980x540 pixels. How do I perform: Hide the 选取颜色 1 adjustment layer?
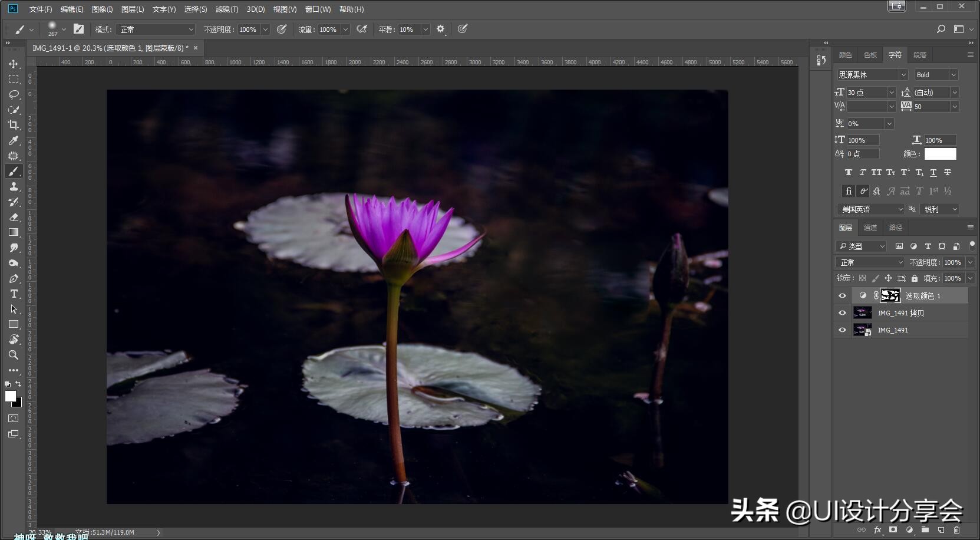(842, 296)
